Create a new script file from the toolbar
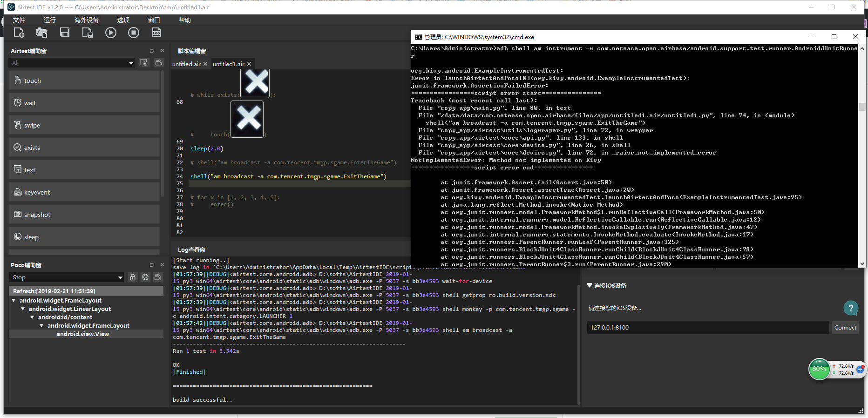 coord(19,33)
